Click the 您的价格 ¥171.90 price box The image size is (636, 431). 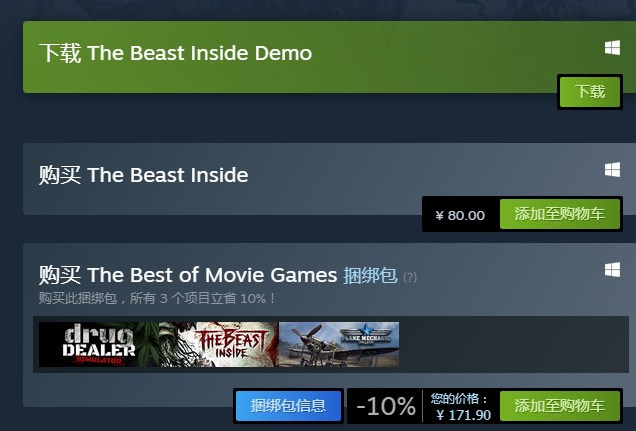461,407
